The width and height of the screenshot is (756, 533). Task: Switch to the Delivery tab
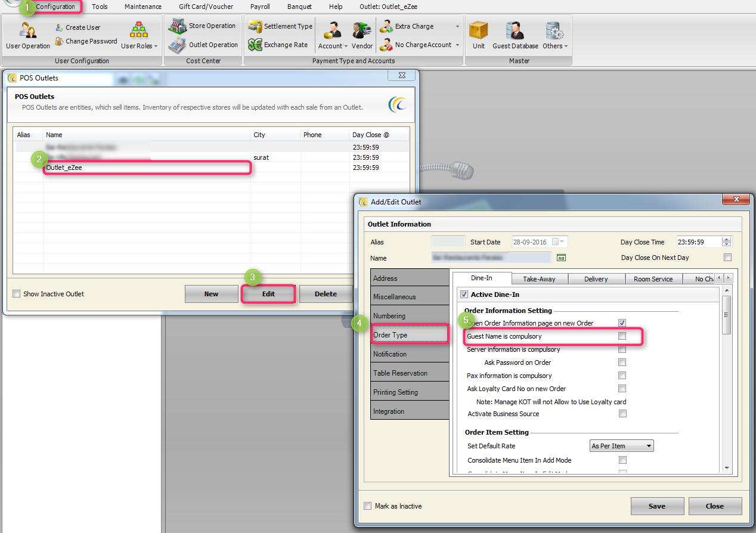pos(596,279)
